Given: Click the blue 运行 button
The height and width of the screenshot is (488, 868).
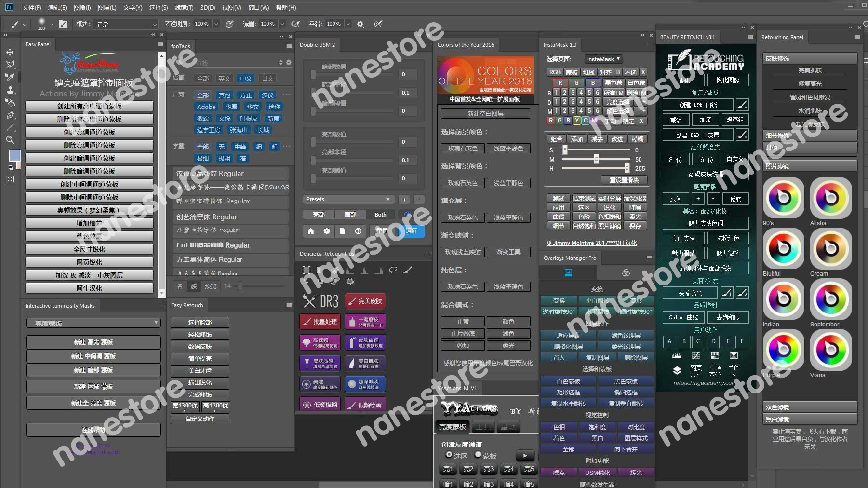Looking at the screenshot, I should [x=412, y=231].
